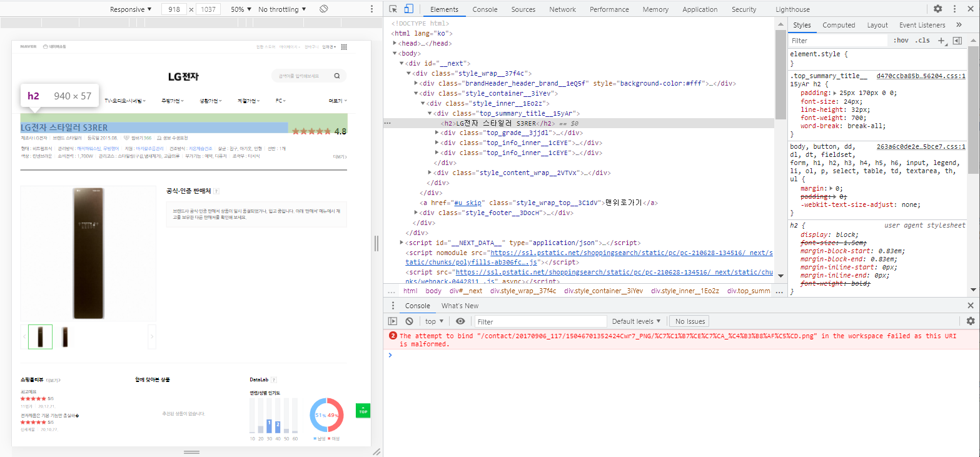This screenshot has width=980, height=457.
Task: Activate the inspect element picker tool
Action: (393, 9)
